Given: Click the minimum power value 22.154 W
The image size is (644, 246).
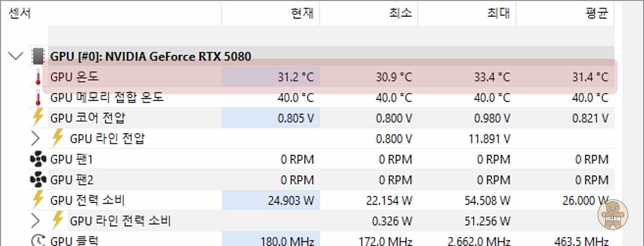Looking at the screenshot, I should click(x=389, y=201).
